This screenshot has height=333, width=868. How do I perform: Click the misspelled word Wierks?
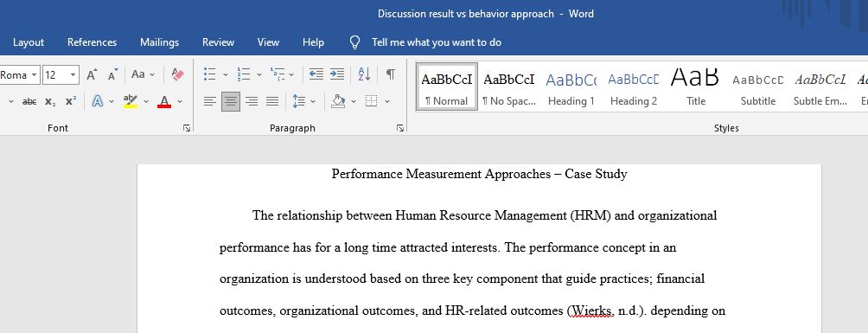point(591,311)
